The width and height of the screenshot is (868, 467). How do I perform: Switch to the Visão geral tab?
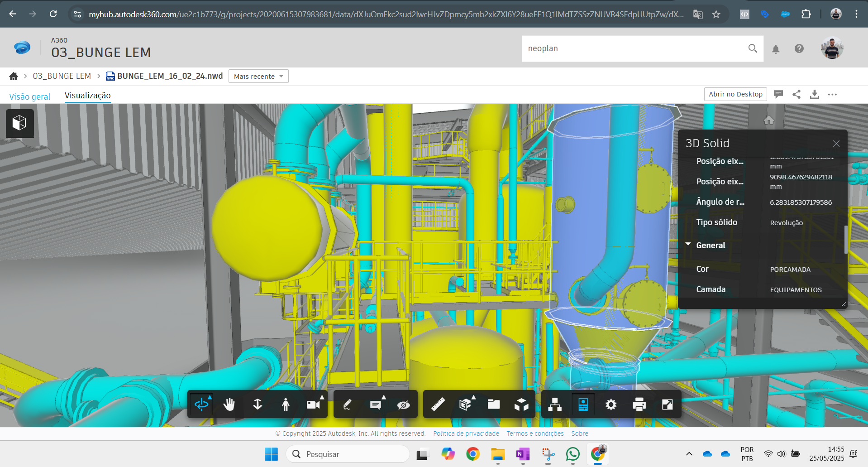(x=30, y=96)
